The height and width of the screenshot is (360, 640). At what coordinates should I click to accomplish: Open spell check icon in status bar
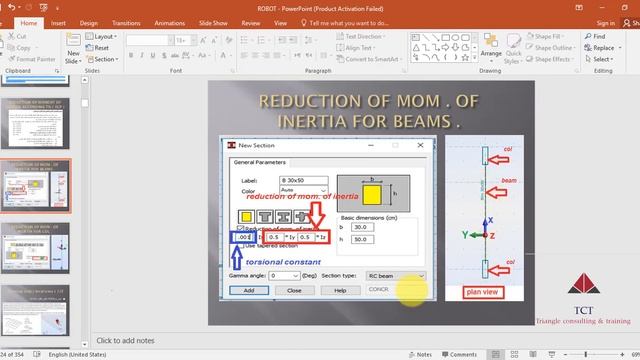pos(37,354)
